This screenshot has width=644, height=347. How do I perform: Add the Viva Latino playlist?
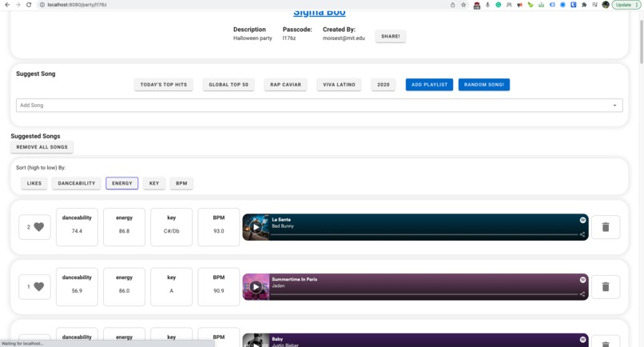339,85
